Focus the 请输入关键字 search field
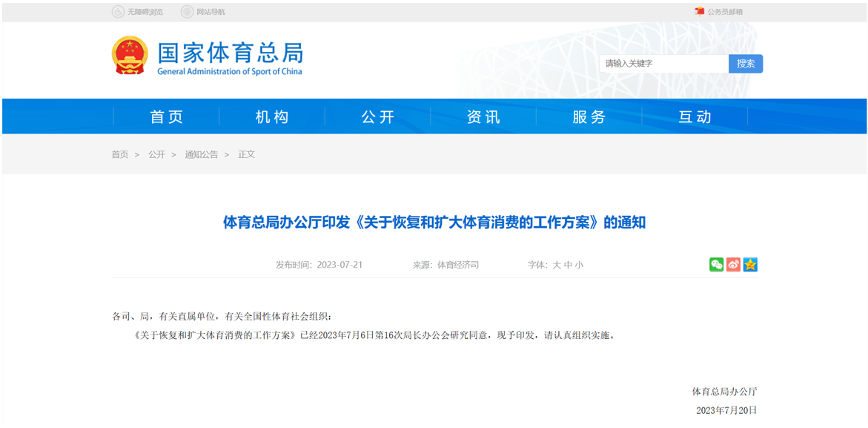This screenshot has width=868, height=428. pyautogui.click(x=663, y=64)
